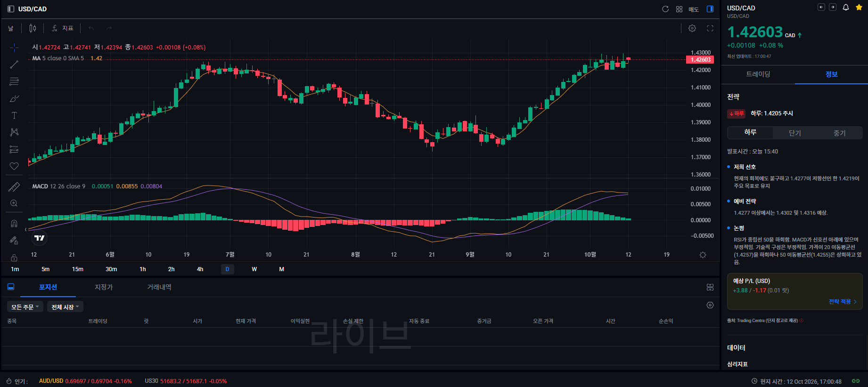This screenshot has width=868, height=387.
Task: Toggle the USD/CAD favorite star
Action: click(859, 7)
